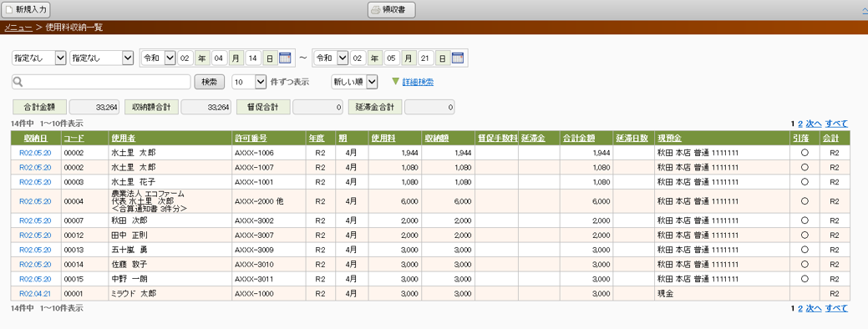Viewport: 868px width, 329px height.
Task: Click the 検索 search button
Action: [x=209, y=82]
